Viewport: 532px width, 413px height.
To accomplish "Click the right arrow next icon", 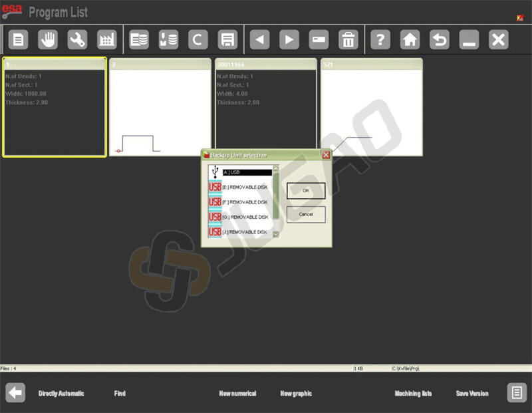I will point(289,40).
